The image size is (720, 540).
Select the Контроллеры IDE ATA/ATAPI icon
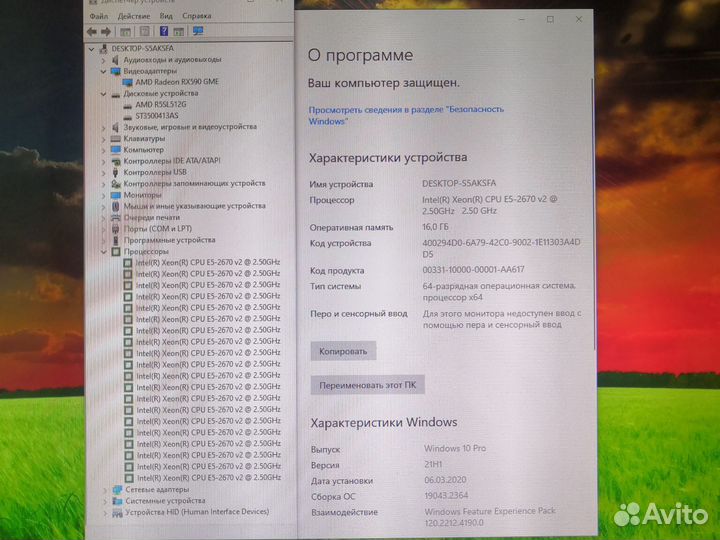click(x=116, y=161)
